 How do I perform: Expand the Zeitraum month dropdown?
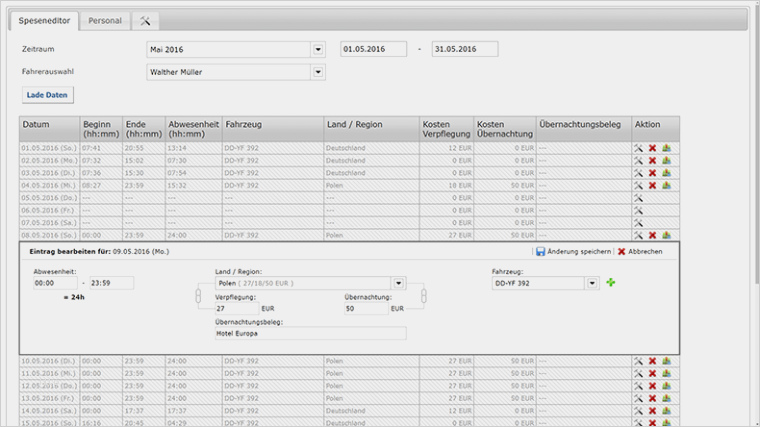click(x=318, y=49)
